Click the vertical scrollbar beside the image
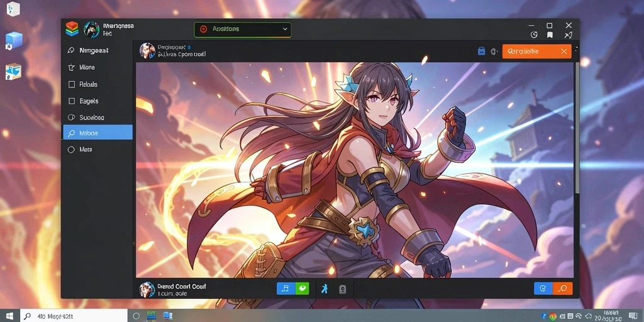Image resolution: width=644 pixels, height=322 pixels. (x=577, y=127)
